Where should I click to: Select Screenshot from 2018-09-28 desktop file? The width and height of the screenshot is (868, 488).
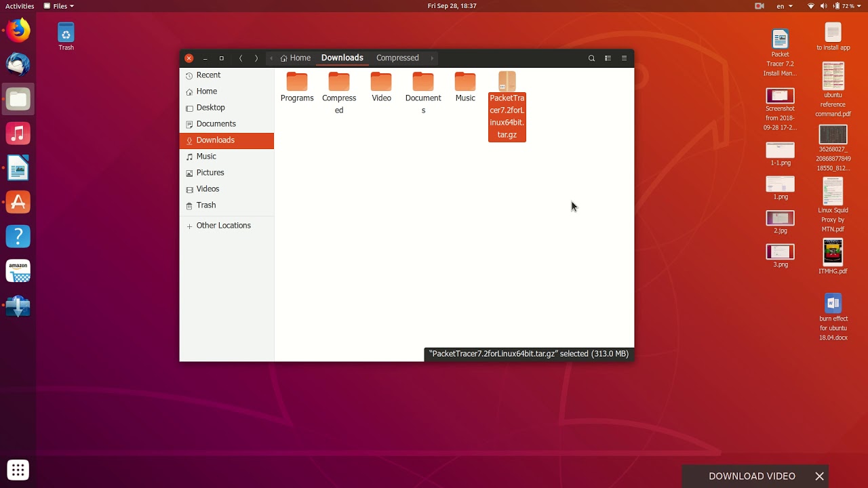click(780, 110)
